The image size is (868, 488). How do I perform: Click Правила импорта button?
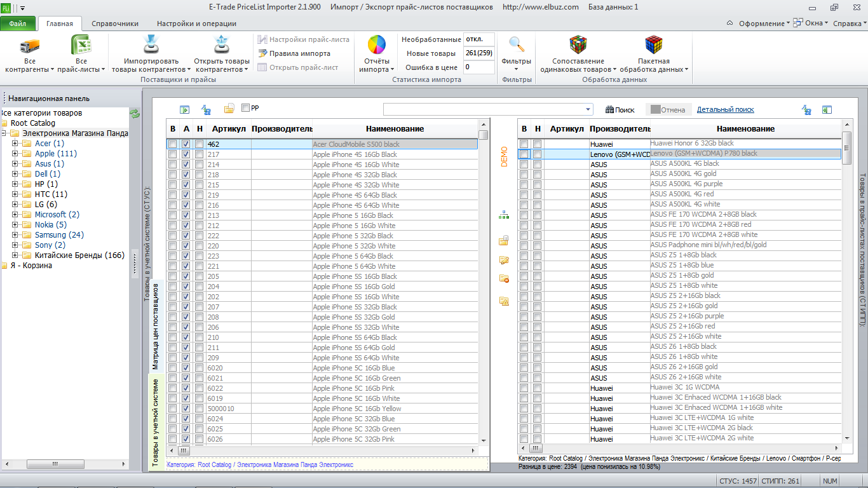294,53
